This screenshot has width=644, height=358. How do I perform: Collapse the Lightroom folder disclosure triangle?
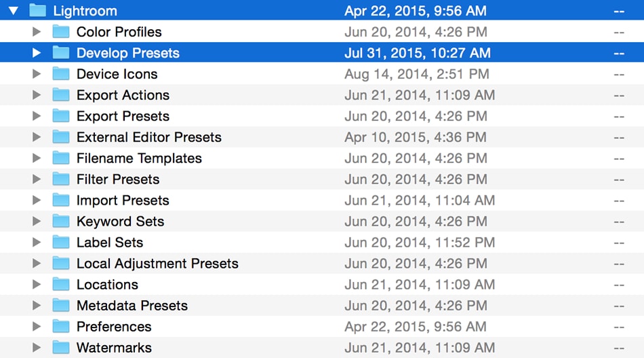click(x=14, y=11)
